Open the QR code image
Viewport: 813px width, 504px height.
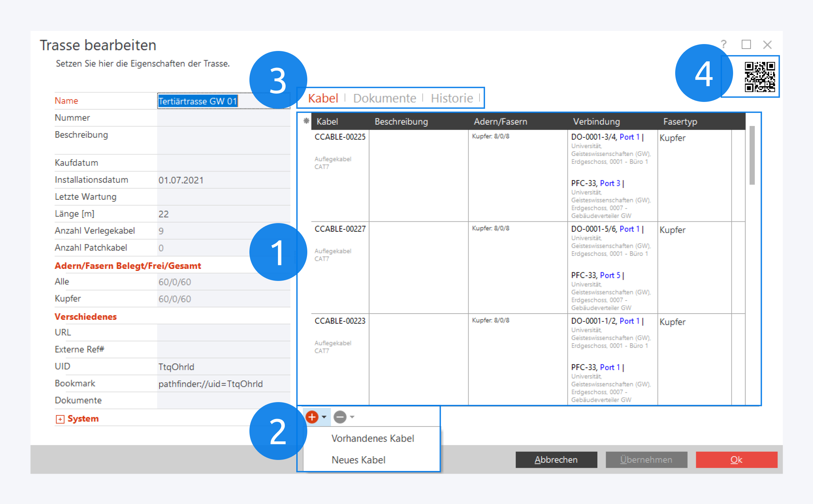(x=759, y=76)
